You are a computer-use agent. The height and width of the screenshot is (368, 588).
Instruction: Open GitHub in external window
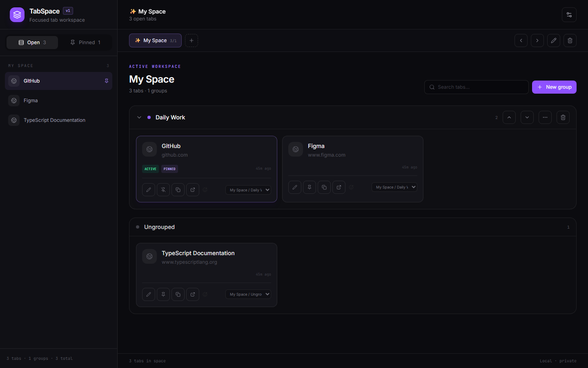click(x=193, y=190)
